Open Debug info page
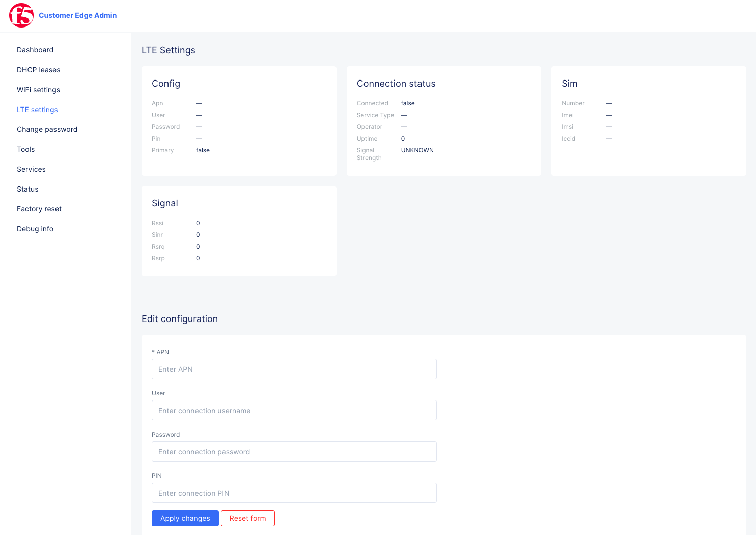The image size is (756, 535). point(35,229)
